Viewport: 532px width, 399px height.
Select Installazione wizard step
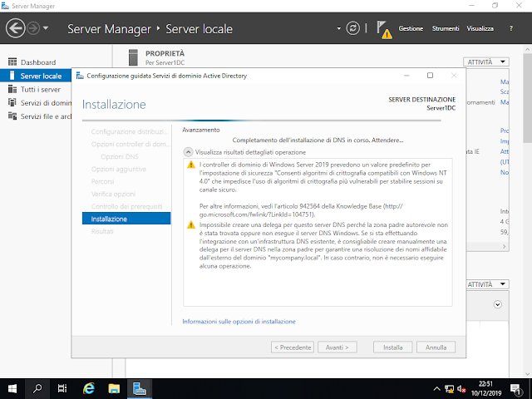pos(126,219)
